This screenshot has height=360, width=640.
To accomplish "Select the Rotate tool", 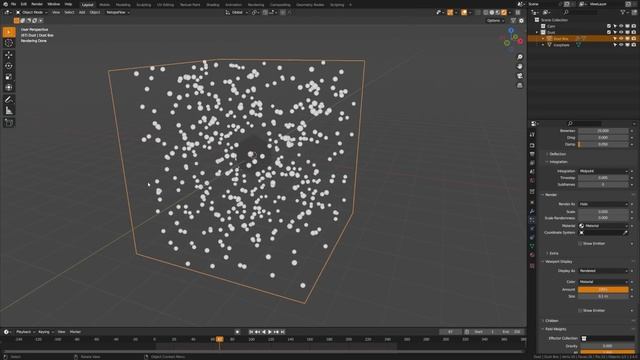I will (x=9, y=66).
